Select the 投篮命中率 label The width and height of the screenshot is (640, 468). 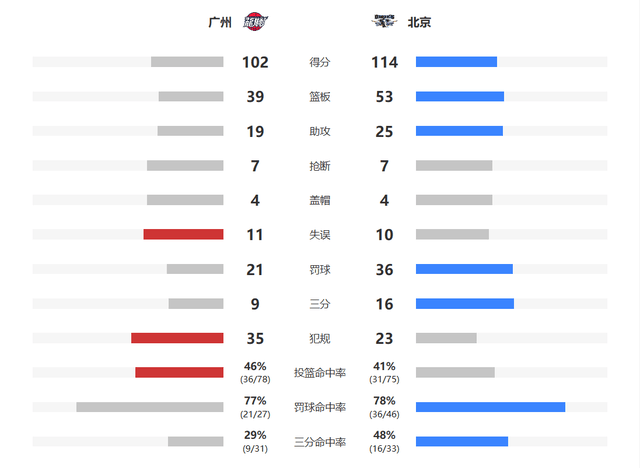[x=320, y=373]
